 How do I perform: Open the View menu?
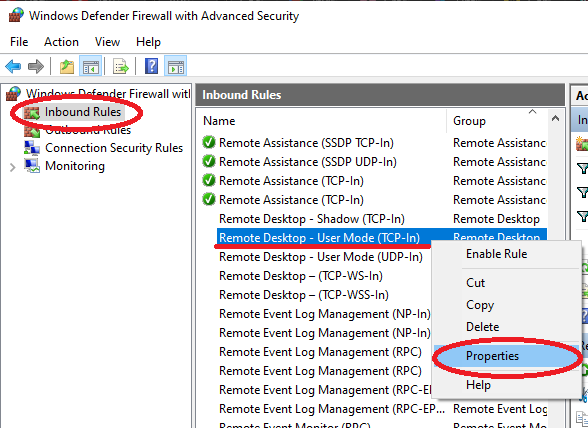(107, 42)
